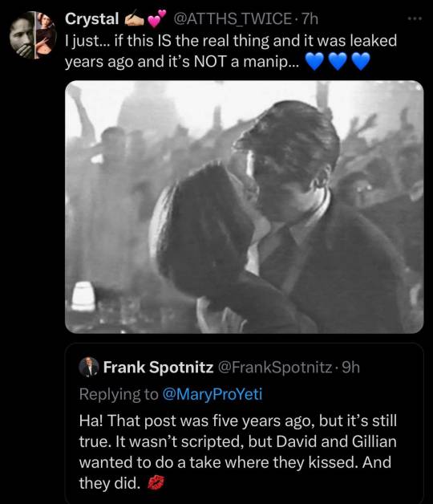Image resolution: width=433 pixels, height=504 pixels.
Task: Click the 7h tweet timestamp
Action: coord(310,18)
